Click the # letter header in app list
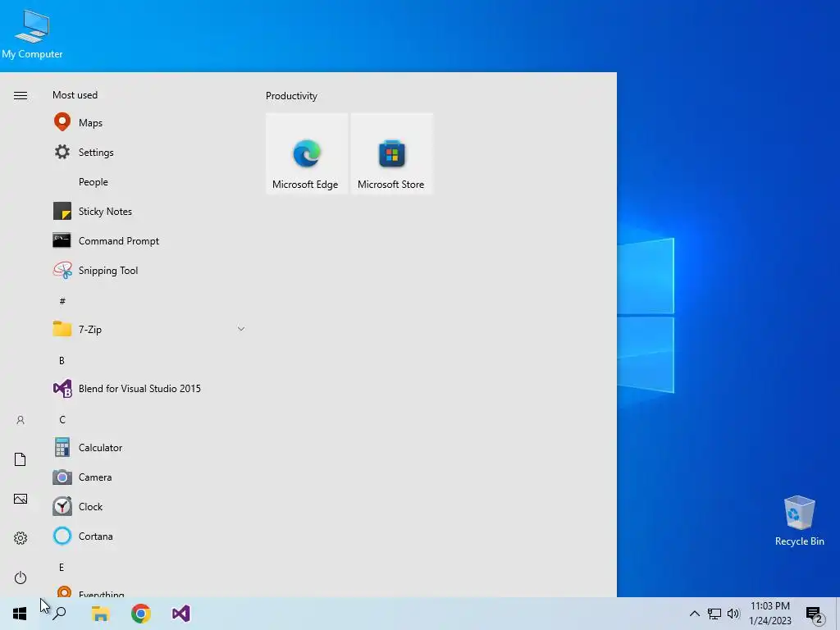840x630 pixels. click(x=62, y=301)
